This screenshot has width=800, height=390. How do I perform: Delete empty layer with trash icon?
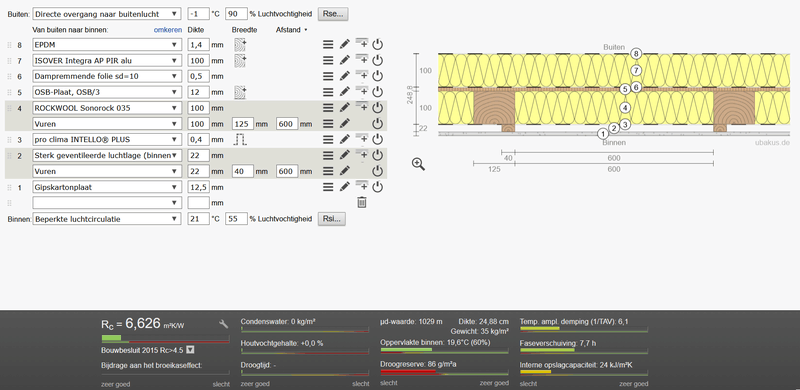(x=362, y=203)
